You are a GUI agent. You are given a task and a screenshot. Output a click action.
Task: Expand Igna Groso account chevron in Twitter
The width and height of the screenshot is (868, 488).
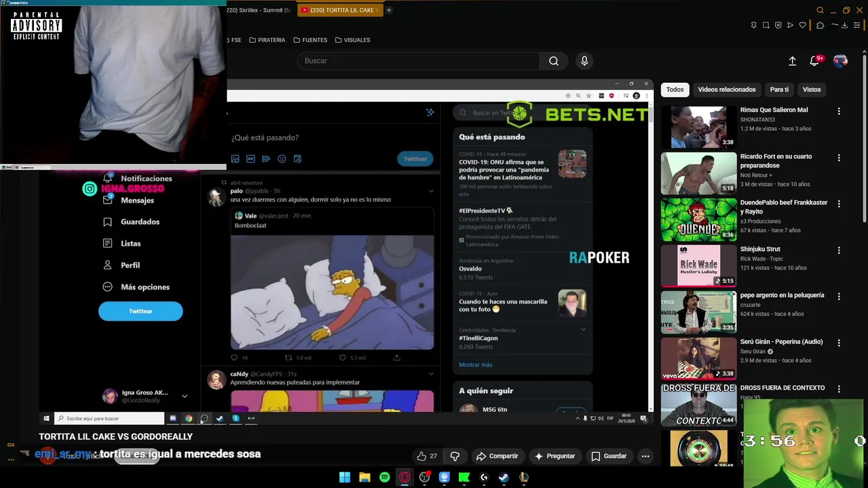coord(184,396)
